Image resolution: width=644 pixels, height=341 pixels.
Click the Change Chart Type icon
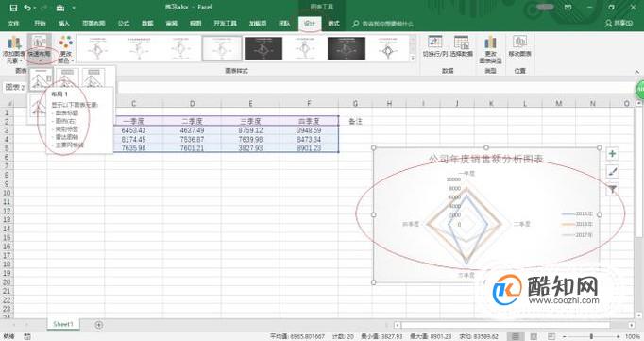coord(490,49)
